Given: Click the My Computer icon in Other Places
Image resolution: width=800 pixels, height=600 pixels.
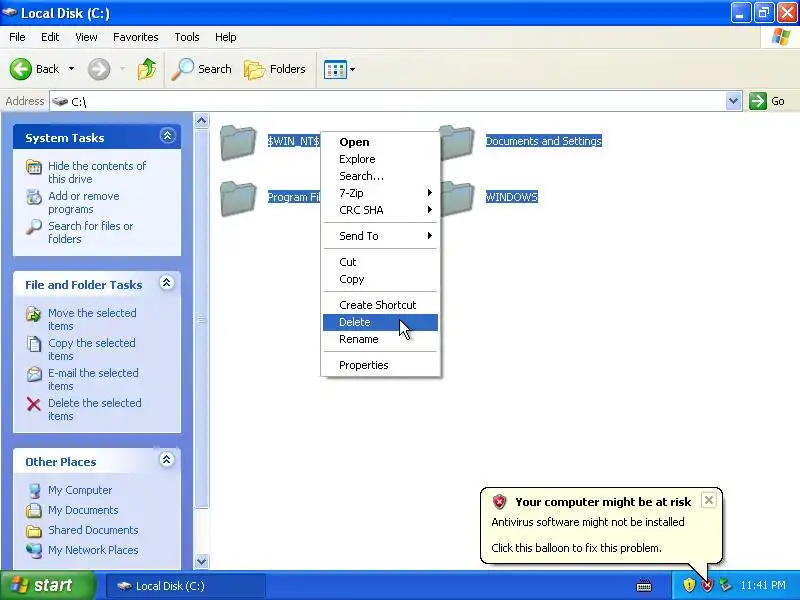Looking at the screenshot, I should click(34, 490).
